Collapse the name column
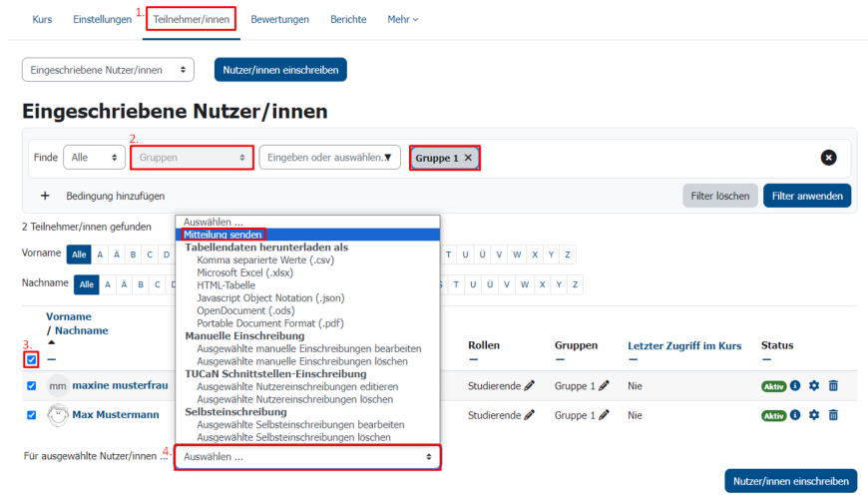 [52, 359]
